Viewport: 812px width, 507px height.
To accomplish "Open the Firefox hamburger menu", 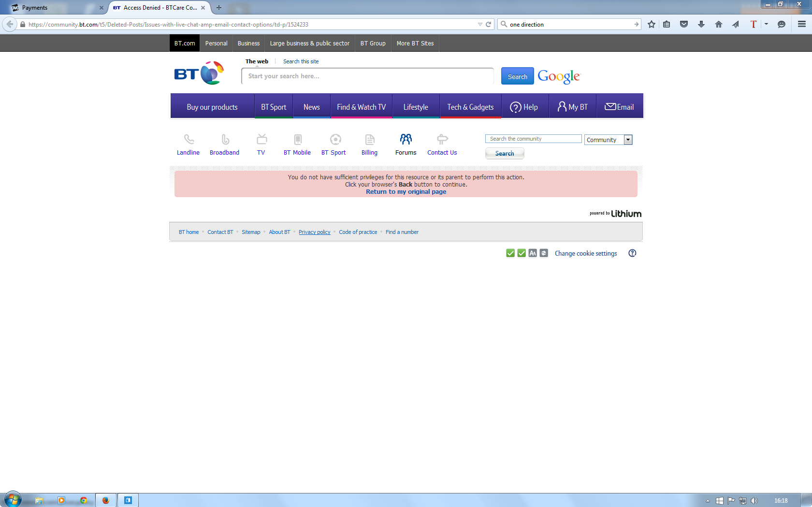I will pos(802,24).
